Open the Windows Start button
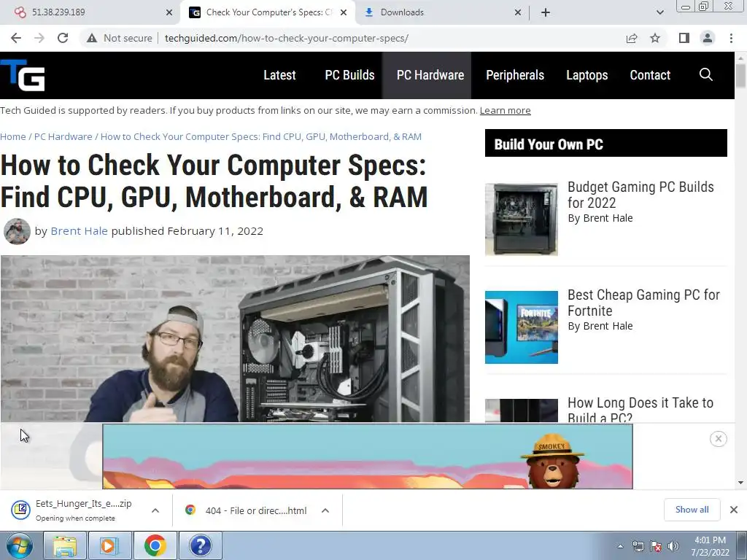 tap(20, 545)
